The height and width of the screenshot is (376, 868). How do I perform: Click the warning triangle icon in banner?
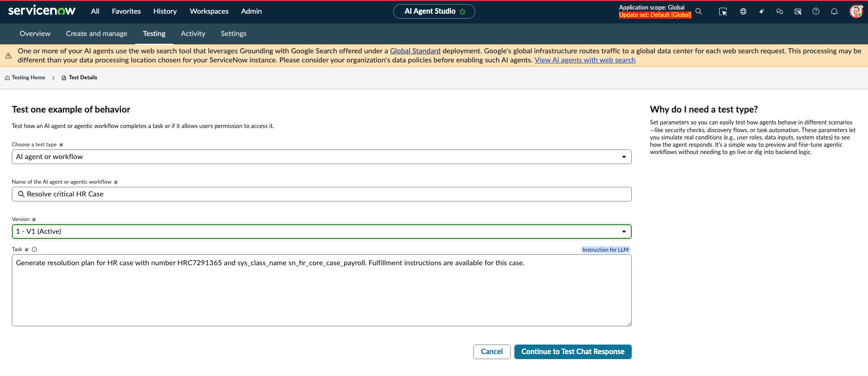point(8,56)
